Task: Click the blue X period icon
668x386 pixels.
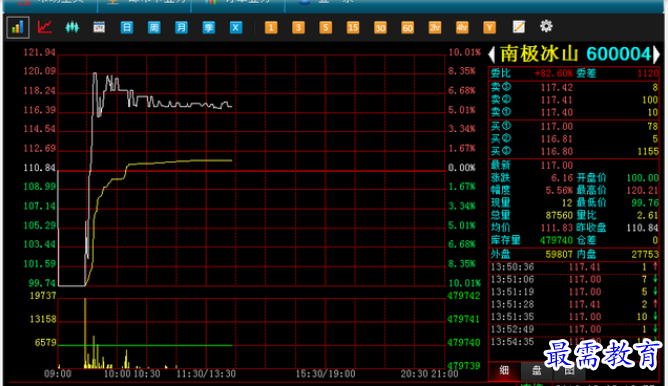Action: pyautogui.click(x=236, y=28)
